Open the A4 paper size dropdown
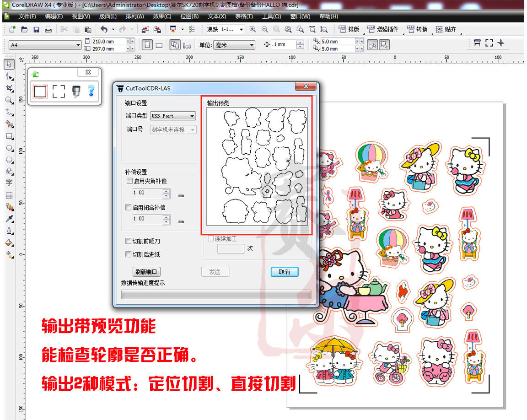This screenshot has height=420, width=527. (45, 45)
